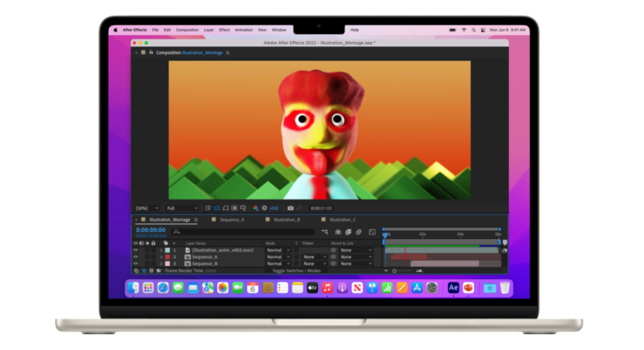Open the Mode dropdown for Sequence_A layer
644x350 pixels.
pyautogui.click(x=277, y=256)
